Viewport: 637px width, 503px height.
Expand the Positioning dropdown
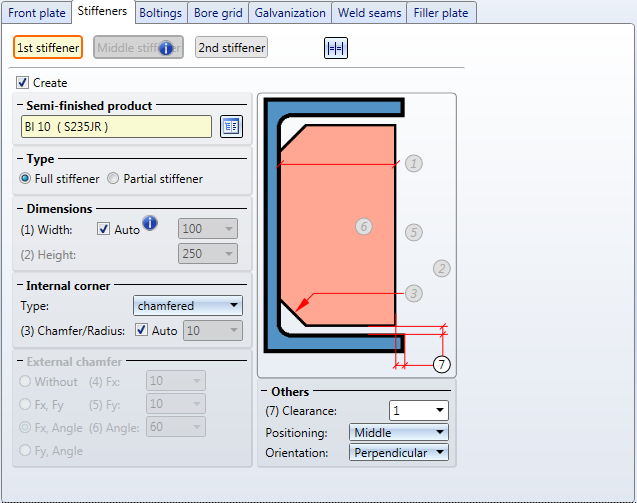(399, 433)
